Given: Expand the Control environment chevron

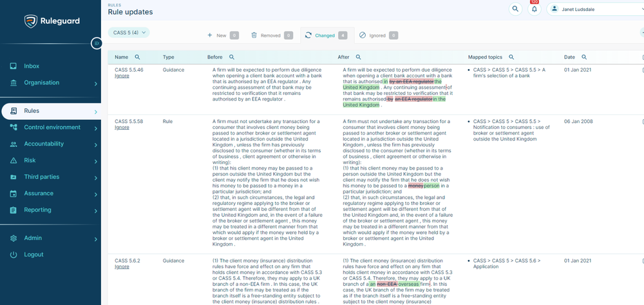Looking at the screenshot, I should pyautogui.click(x=95, y=129).
